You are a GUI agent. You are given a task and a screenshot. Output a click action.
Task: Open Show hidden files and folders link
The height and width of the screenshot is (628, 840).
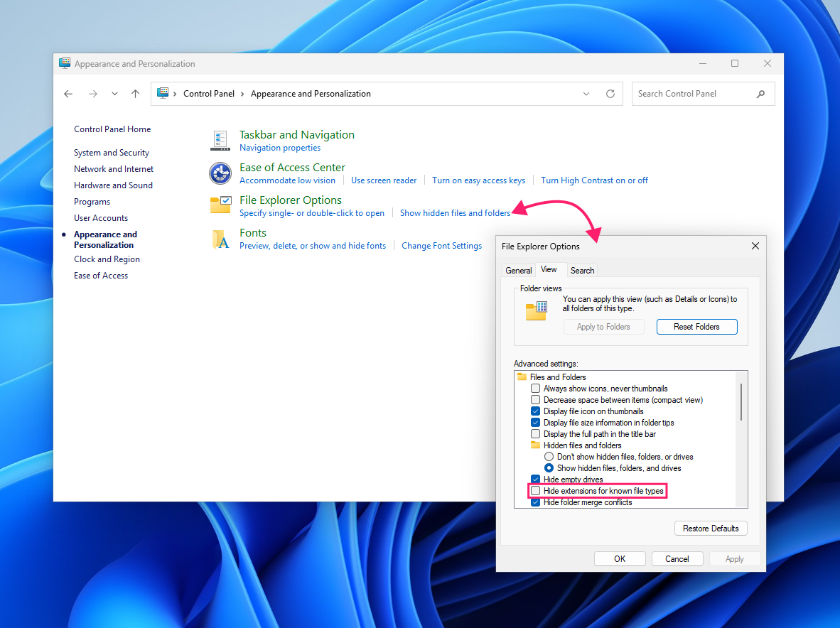(455, 213)
